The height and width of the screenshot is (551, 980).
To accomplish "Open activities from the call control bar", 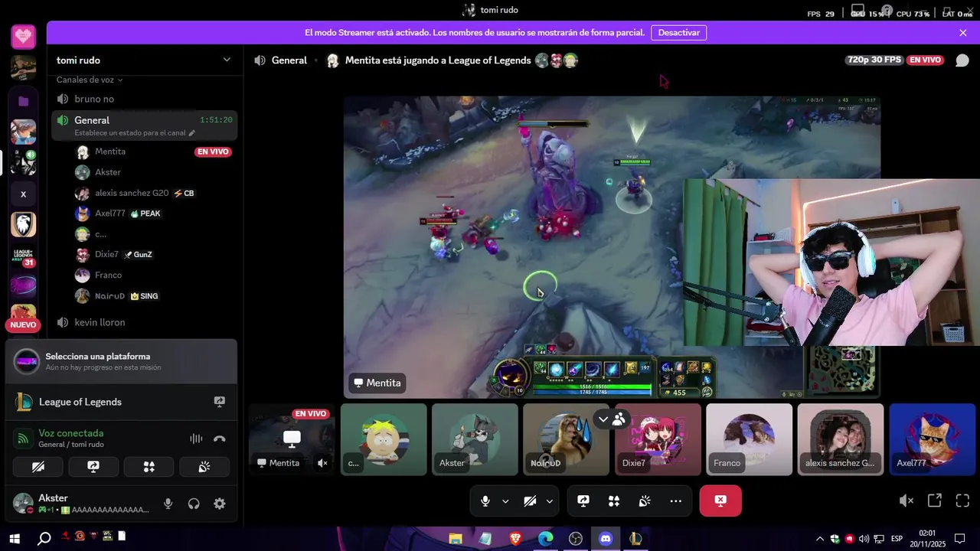I will click(x=614, y=501).
